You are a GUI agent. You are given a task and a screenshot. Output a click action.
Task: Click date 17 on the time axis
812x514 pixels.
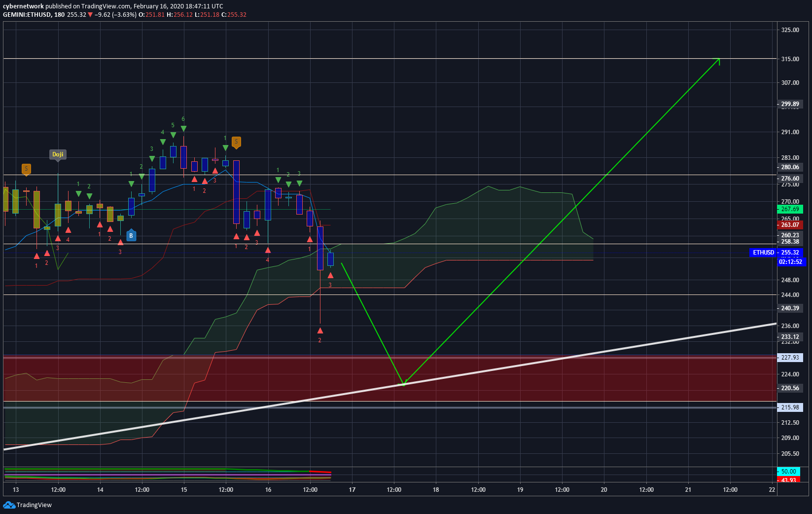(x=352, y=490)
